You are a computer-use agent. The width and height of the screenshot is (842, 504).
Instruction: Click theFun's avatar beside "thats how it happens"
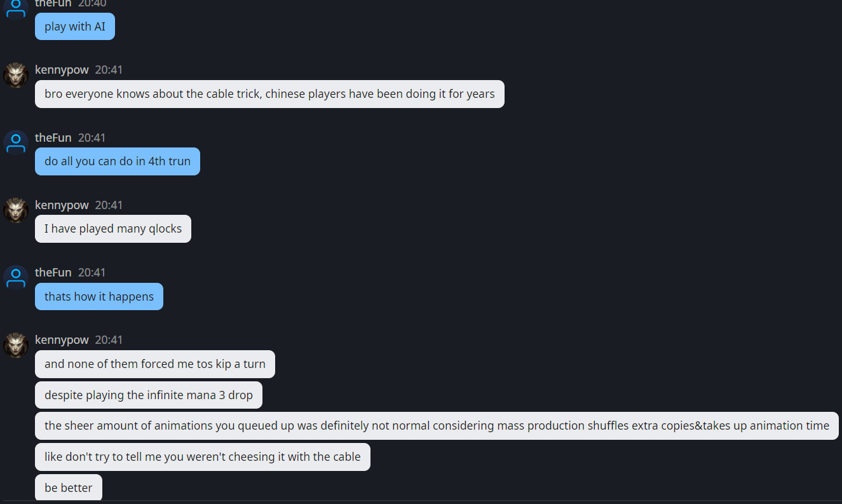pyautogui.click(x=16, y=278)
